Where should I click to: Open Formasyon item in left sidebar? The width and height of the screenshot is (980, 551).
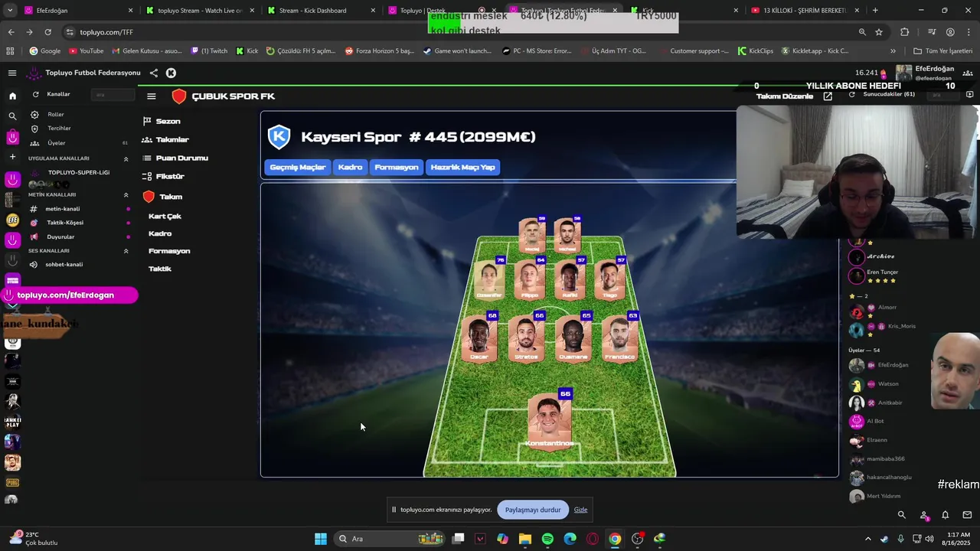(169, 251)
